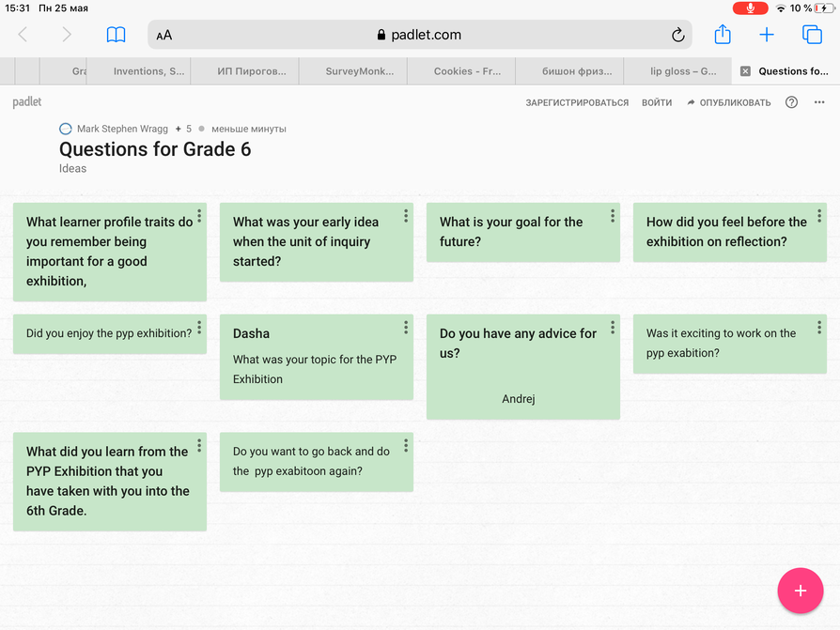Open the Safari share icon
This screenshot has width=840, height=630.
[722, 35]
